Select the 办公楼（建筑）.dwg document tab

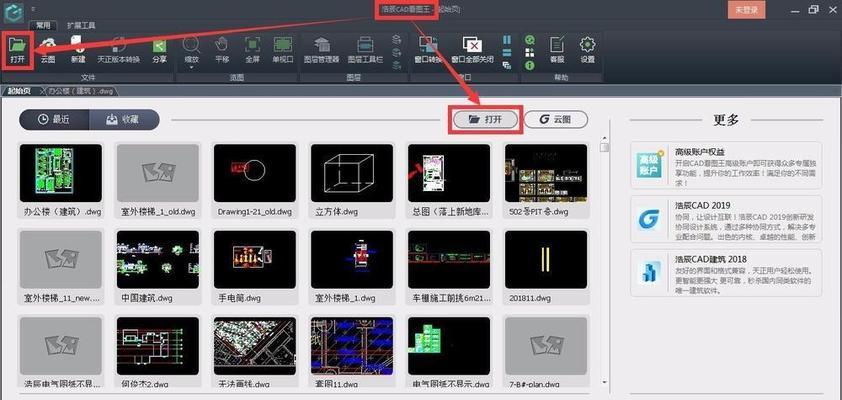click(x=81, y=91)
